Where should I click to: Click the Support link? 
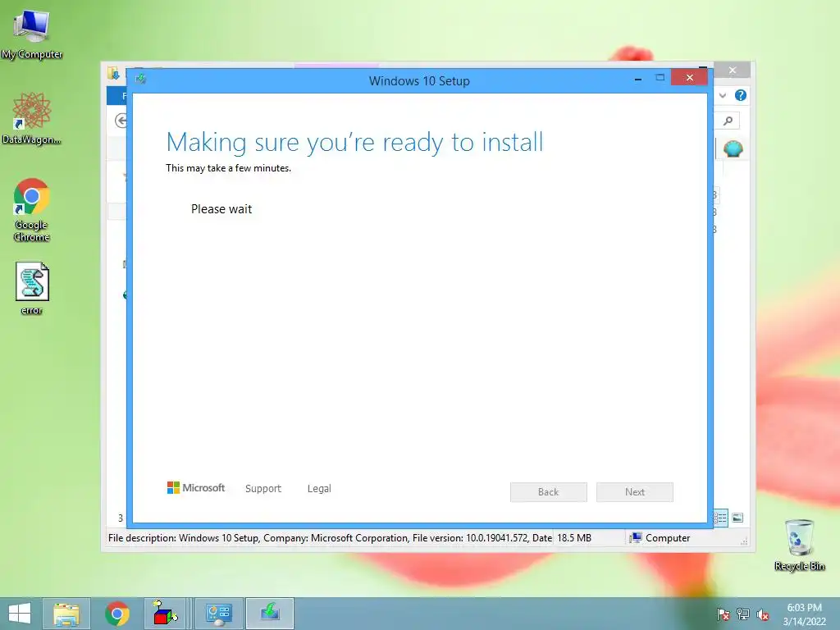(263, 489)
